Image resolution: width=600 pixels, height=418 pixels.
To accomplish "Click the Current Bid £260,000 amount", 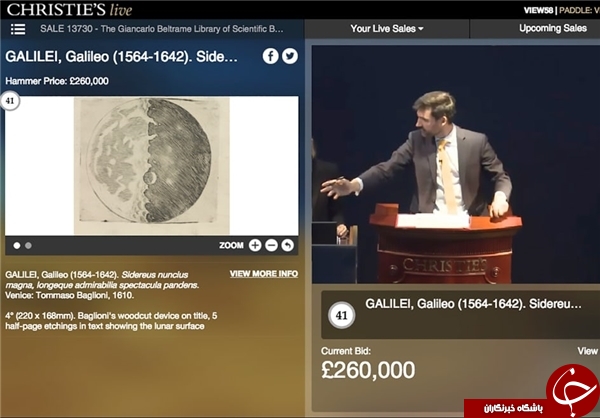I will pyautogui.click(x=368, y=370).
